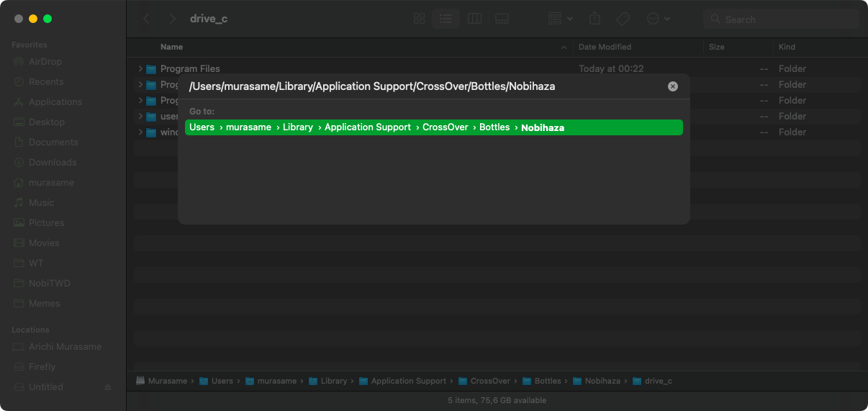Open Downloads in the sidebar
This screenshot has width=868, height=411.
tap(53, 163)
